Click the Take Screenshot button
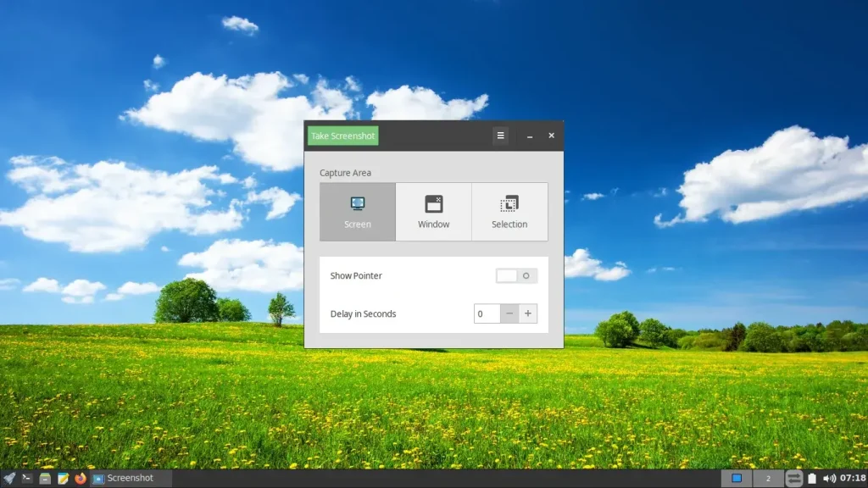The height and width of the screenshot is (488, 868). point(343,136)
